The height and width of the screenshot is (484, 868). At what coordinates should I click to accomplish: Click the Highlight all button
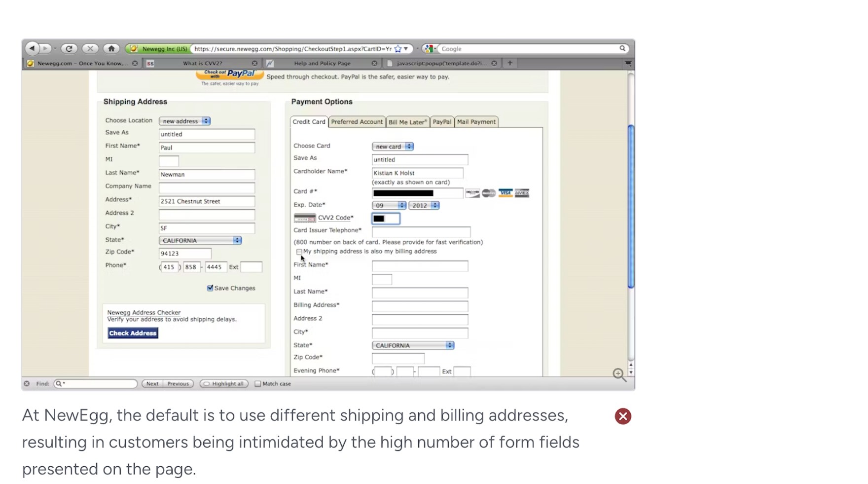pyautogui.click(x=224, y=384)
